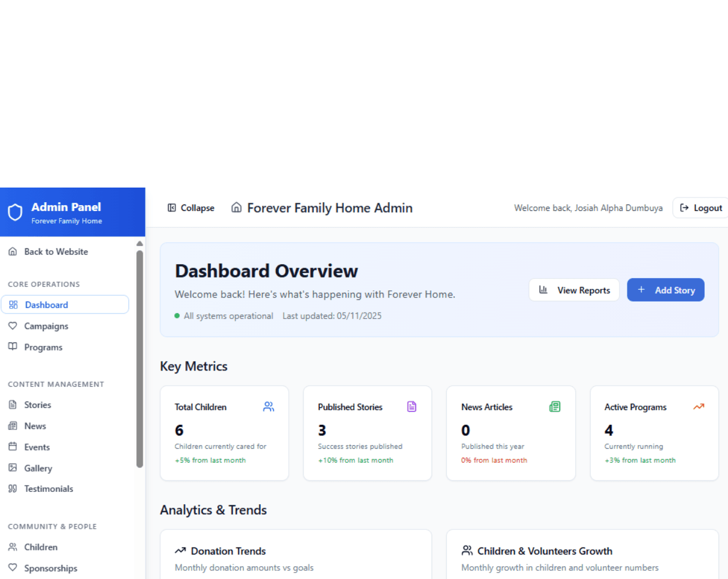This screenshot has width=728, height=579.
Task: Click the book icon next to Programs
Action: point(13,346)
